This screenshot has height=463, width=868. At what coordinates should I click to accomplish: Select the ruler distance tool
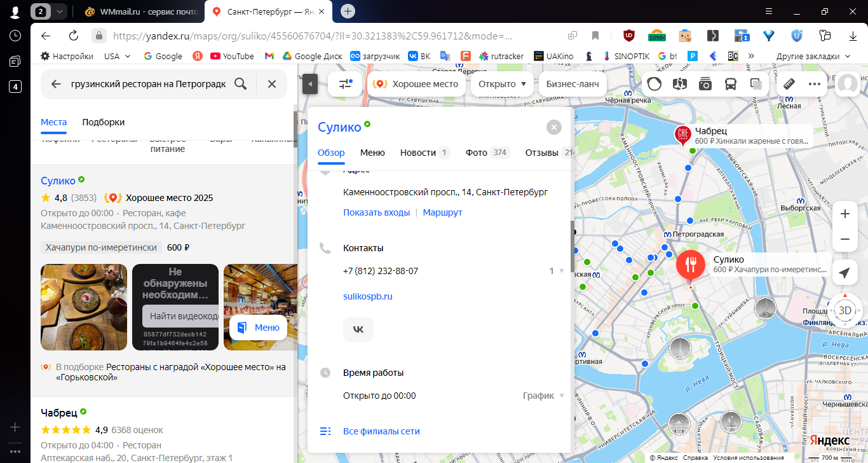[x=789, y=84]
